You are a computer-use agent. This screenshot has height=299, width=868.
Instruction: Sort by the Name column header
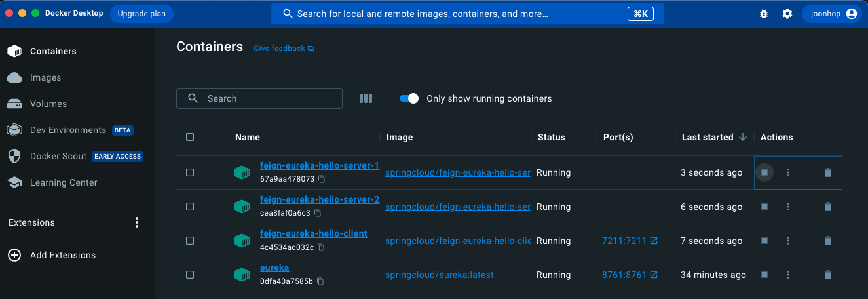tap(248, 137)
